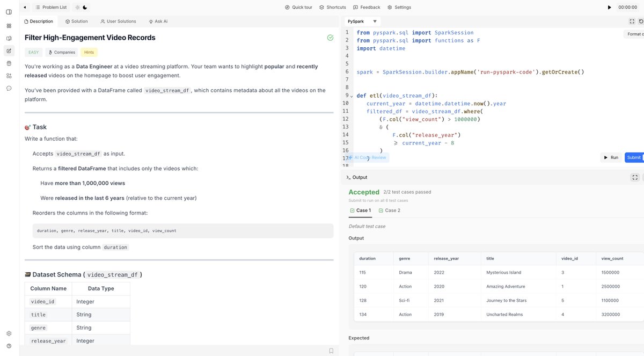
Task: Click the Format code button
Action: click(x=634, y=34)
